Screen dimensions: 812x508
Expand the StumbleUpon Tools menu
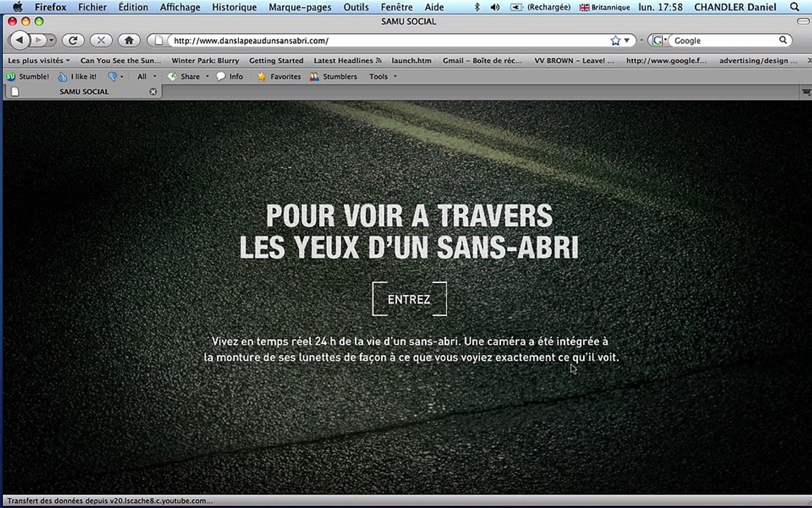tap(383, 77)
